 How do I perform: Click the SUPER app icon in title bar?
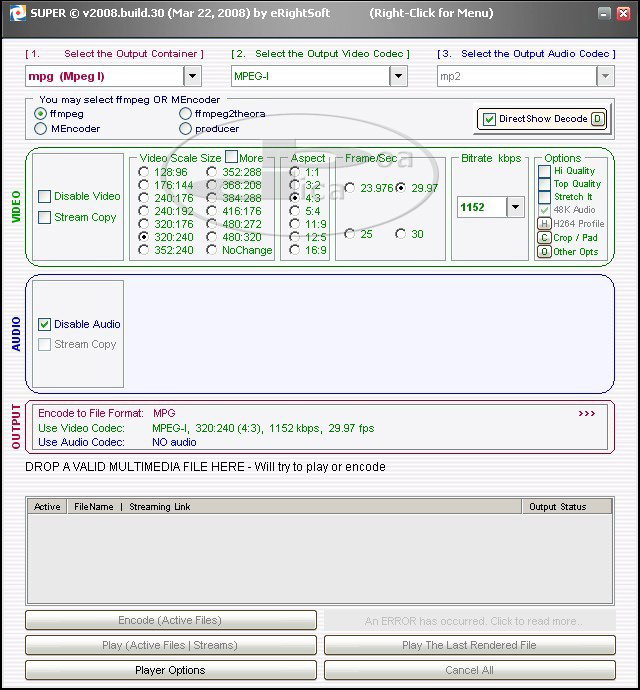pyautogui.click(x=15, y=13)
